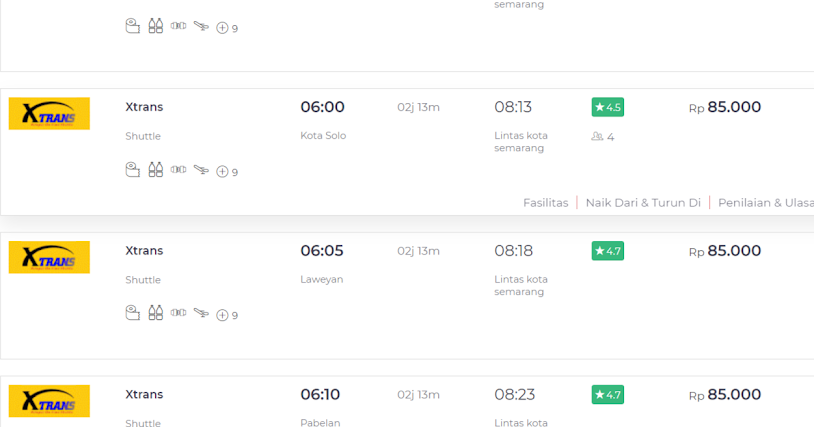The image size is (814, 427).
Task: Switch to the Naik Dari & Turun Di tab
Action: (x=643, y=203)
